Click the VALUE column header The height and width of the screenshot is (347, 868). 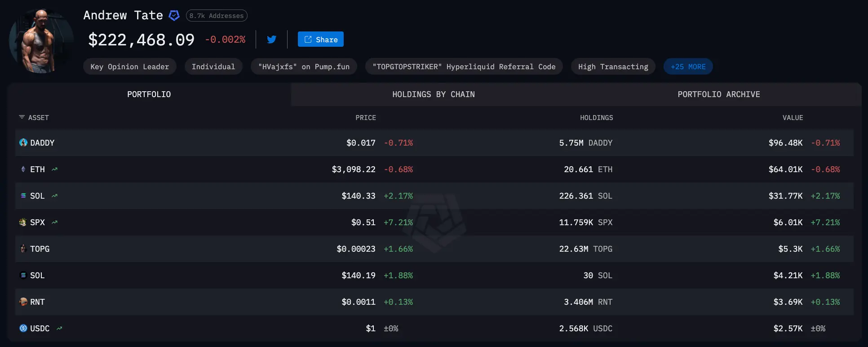click(793, 118)
